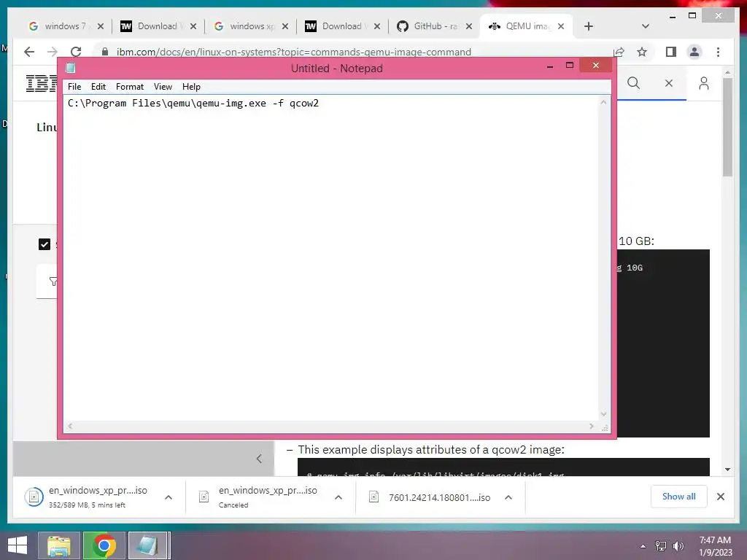Screen dimensions: 747x560
Task: Close the QEMU image tab
Action: (x=561, y=26)
